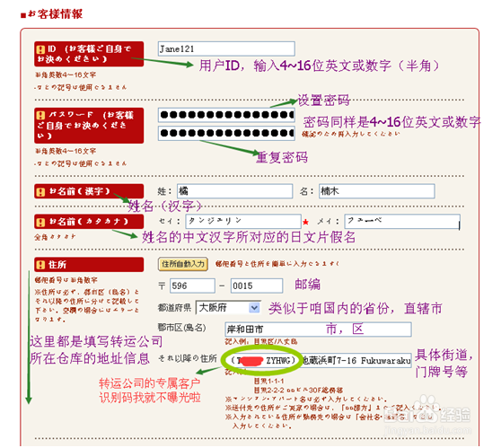Screen dimensions: 501x448
Task: Click the required icon beside お名前（漢字）
Action: pyautogui.click(x=40, y=192)
